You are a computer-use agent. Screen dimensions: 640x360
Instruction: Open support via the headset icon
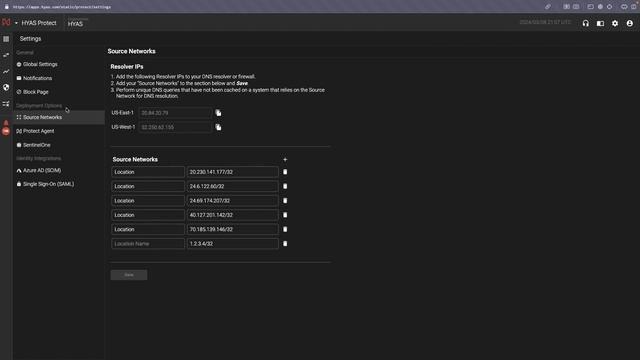click(586, 23)
